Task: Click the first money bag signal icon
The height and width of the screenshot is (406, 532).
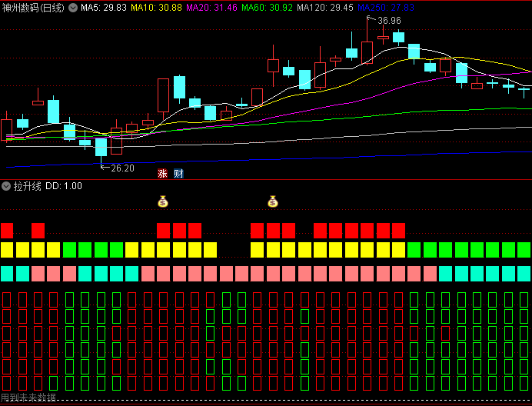Action: coord(163,201)
